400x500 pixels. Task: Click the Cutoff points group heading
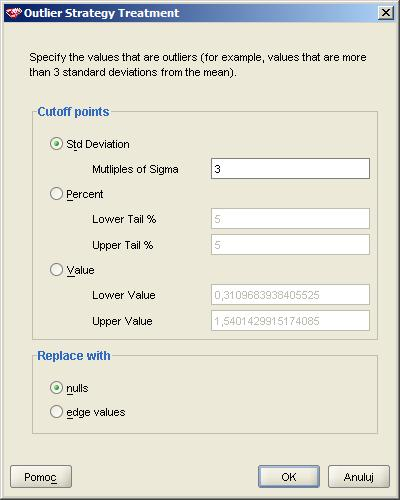pos(73,112)
